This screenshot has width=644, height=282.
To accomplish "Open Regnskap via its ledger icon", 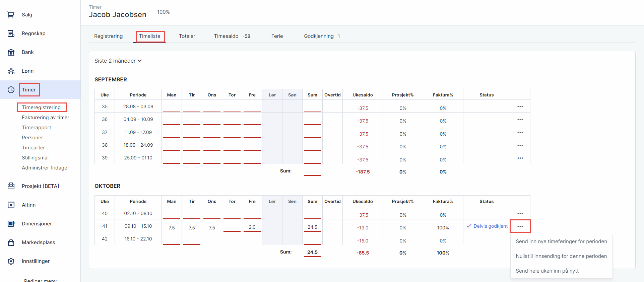I will point(11,33).
